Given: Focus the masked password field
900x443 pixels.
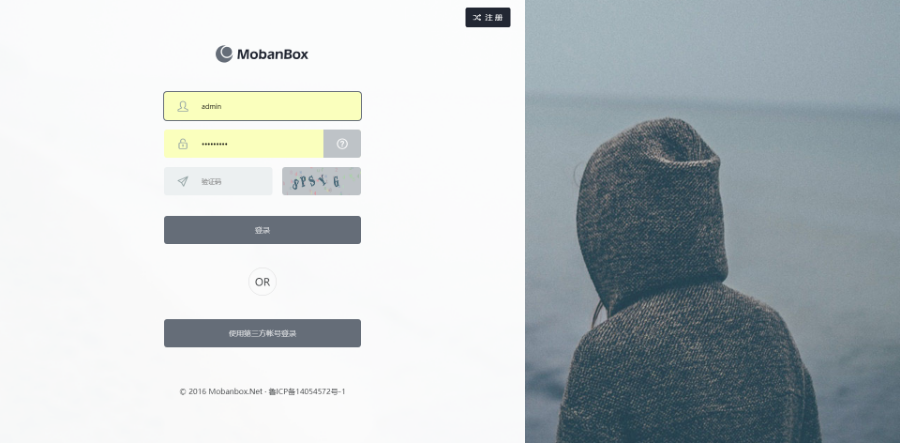Looking at the screenshot, I should tap(244, 143).
